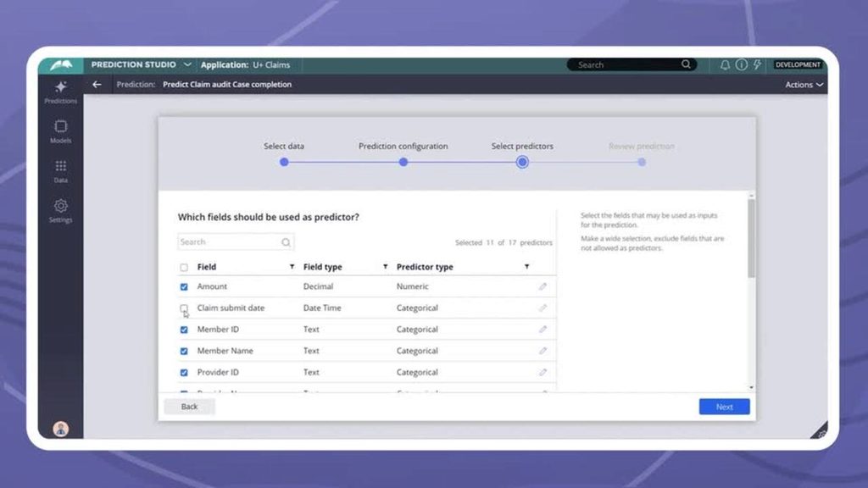Click the back arrow next to Prediction
This screenshot has height=488, width=868.
pos(97,85)
